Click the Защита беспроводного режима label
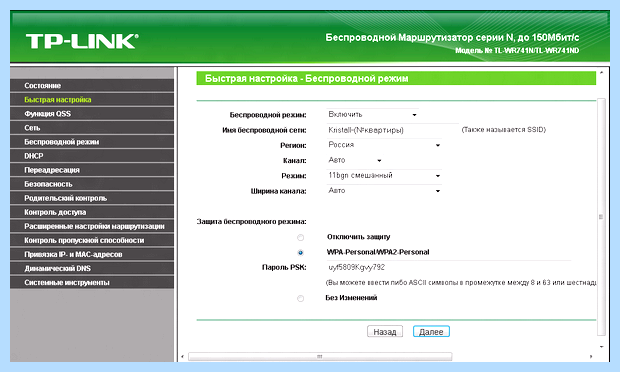 (251, 222)
